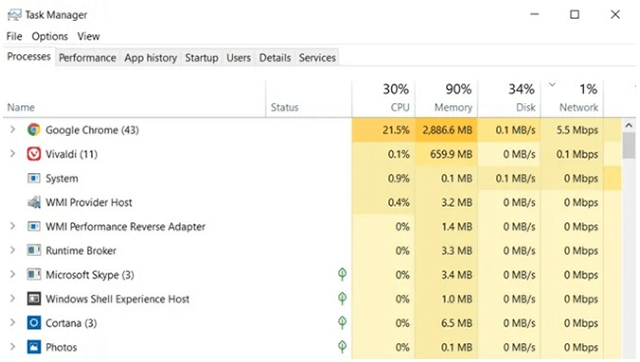Click the Runtime Broker icon

(34, 250)
